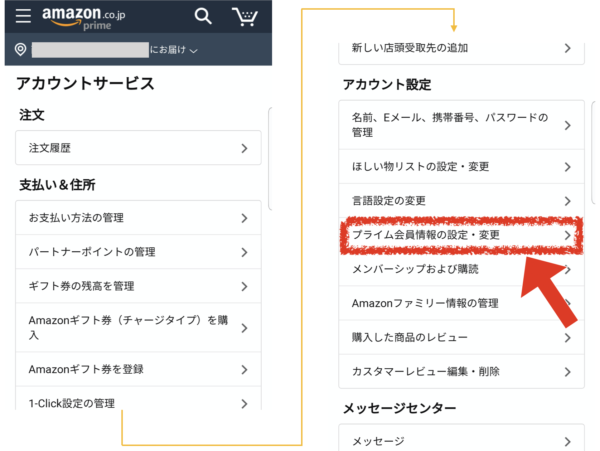The image size is (600, 451).
Task: Open ギフト券の残高を管理
Action: tap(138, 286)
